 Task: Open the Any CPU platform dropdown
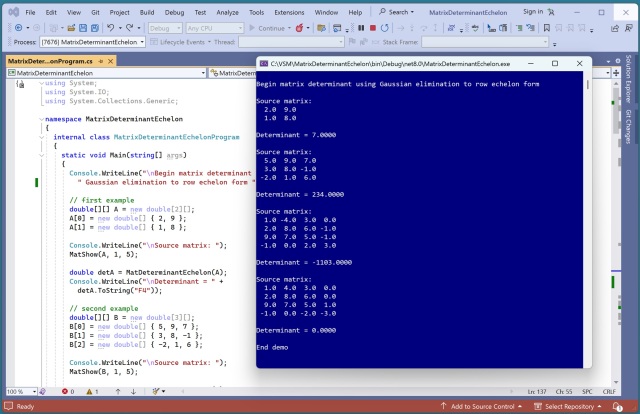(x=215, y=28)
